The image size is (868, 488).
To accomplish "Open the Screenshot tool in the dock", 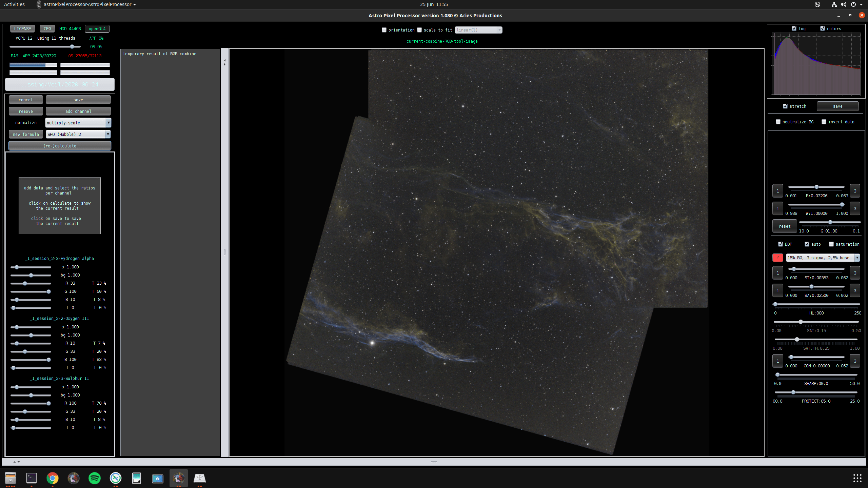I will [158, 478].
